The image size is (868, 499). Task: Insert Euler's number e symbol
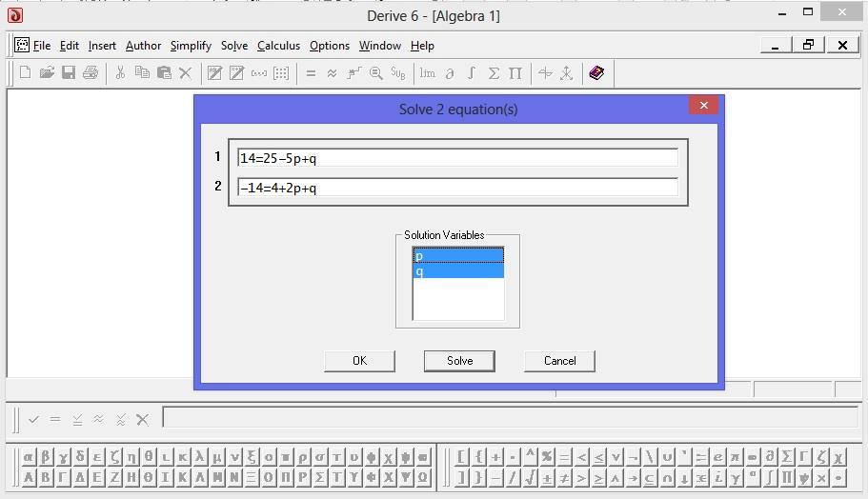[x=718, y=457]
